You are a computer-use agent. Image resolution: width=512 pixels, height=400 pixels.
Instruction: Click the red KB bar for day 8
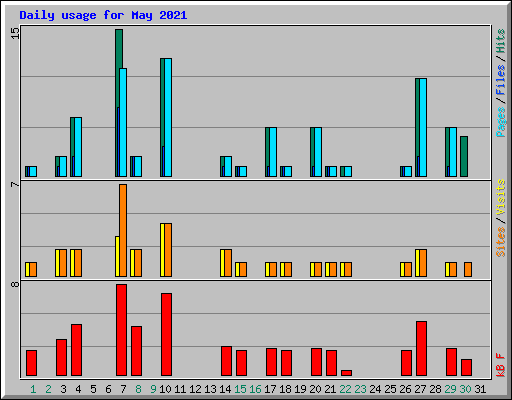coord(136,351)
